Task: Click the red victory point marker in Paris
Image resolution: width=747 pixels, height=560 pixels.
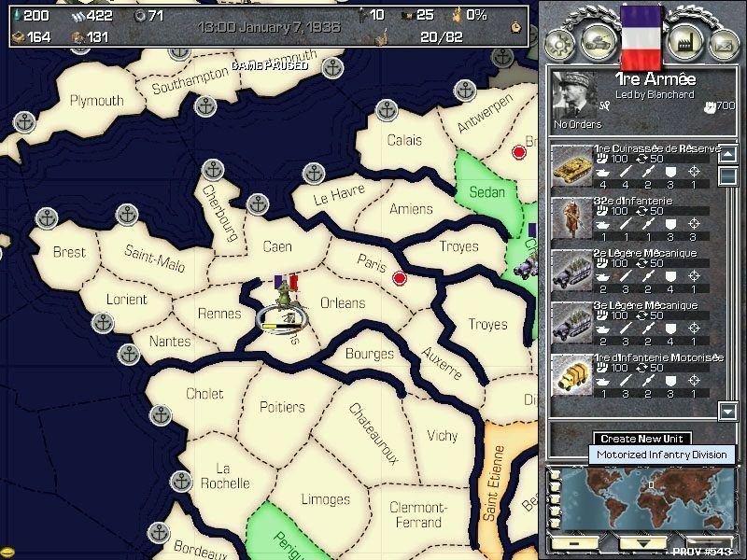Action: tap(401, 277)
